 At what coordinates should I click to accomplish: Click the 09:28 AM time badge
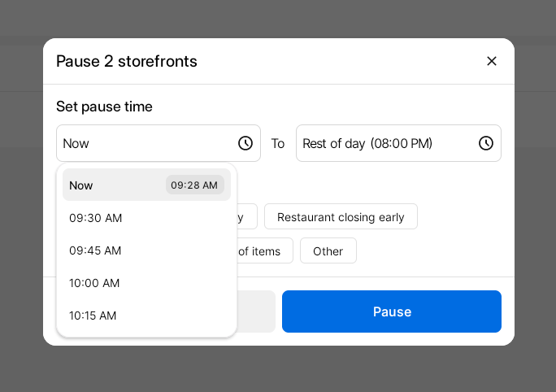click(x=194, y=185)
